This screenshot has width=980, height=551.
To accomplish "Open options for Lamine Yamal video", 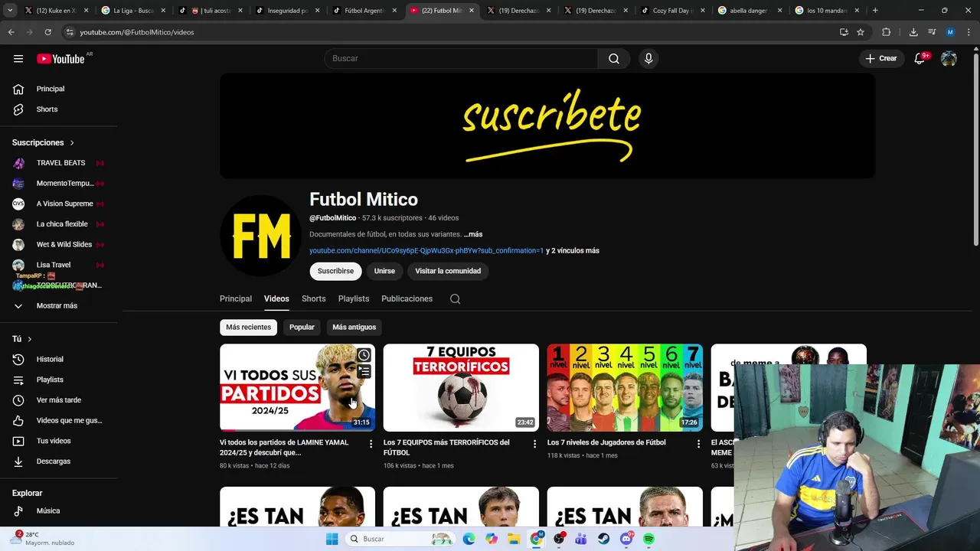I will 371,444.
